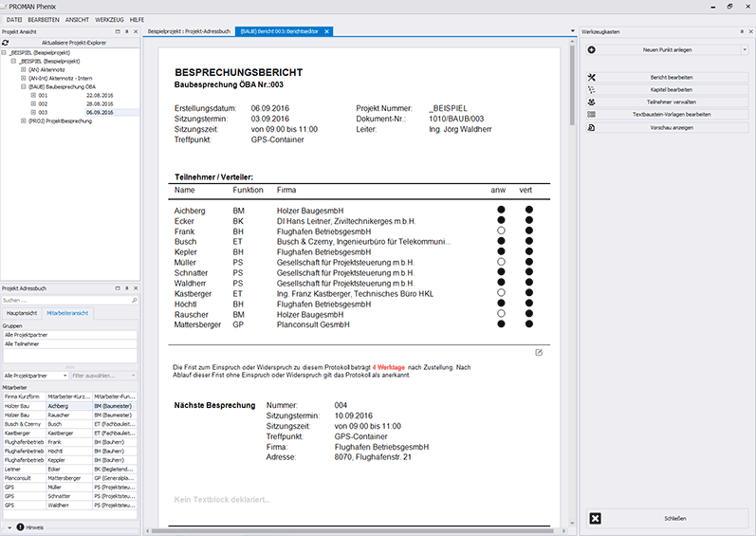Switch to the Projekt-Adressbuch tab
756x536 pixels.
(189, 31)
